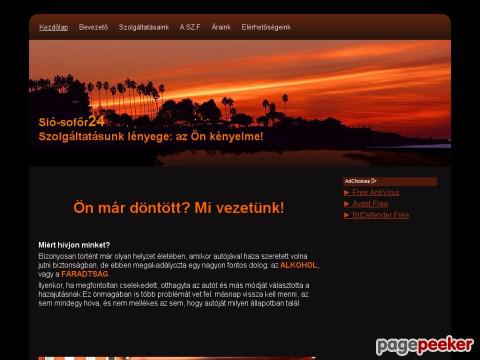Follow the Free AntiVirus ad link
Screen dimensions: 480x360
coord(376,193)
